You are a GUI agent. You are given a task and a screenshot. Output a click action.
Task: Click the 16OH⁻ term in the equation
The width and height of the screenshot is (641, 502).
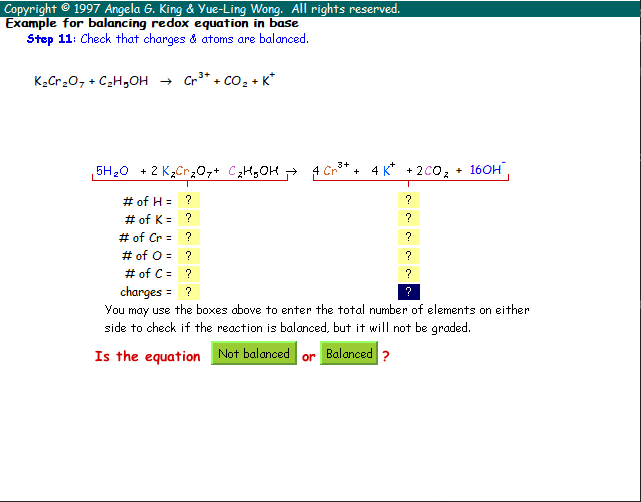(488, 169)
